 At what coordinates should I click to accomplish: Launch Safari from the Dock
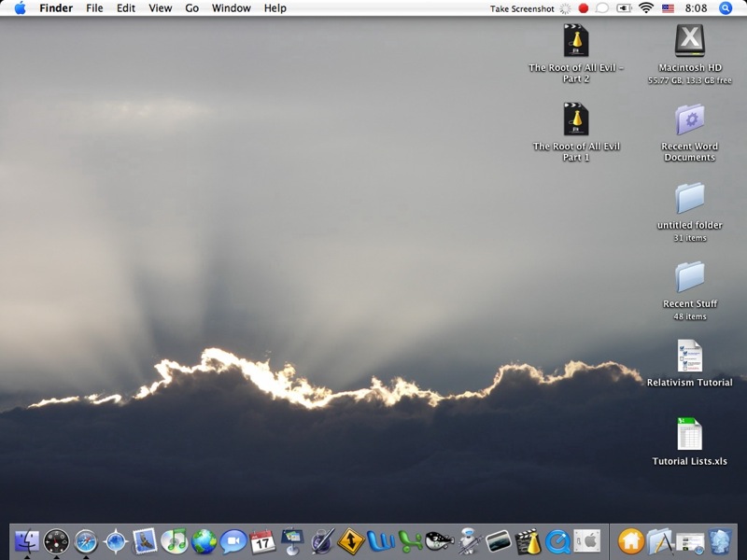pos(86,540)
